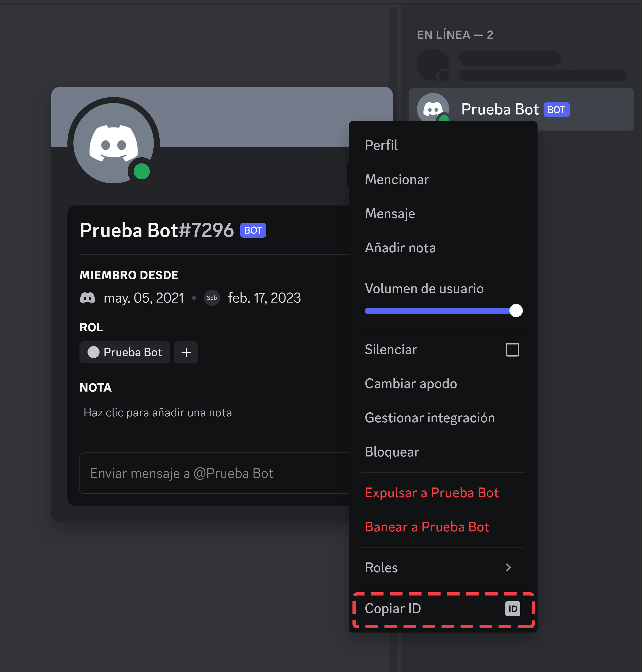This screenshot has height=672, width=642.
Task: Click the large Prueba Bot profile avatar
Action: click(114, 143)
